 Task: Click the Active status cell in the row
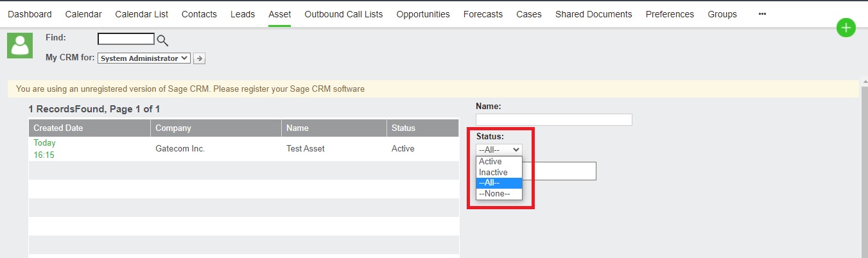pos(403,149)
